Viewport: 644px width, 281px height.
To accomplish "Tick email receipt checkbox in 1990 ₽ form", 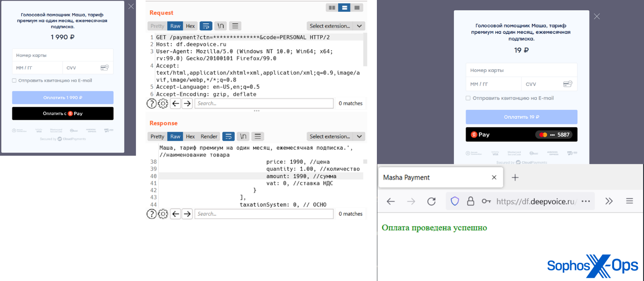I will click(x=14, y=80).
